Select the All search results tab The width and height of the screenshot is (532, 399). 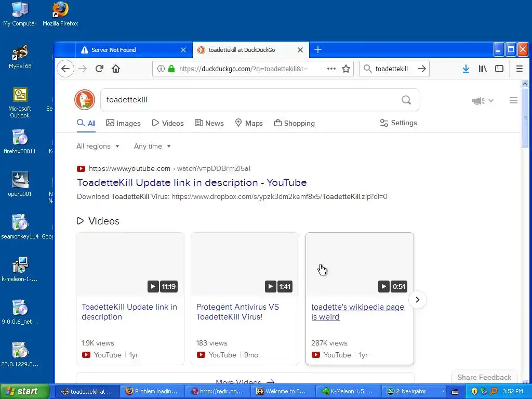tap(86, 123)
